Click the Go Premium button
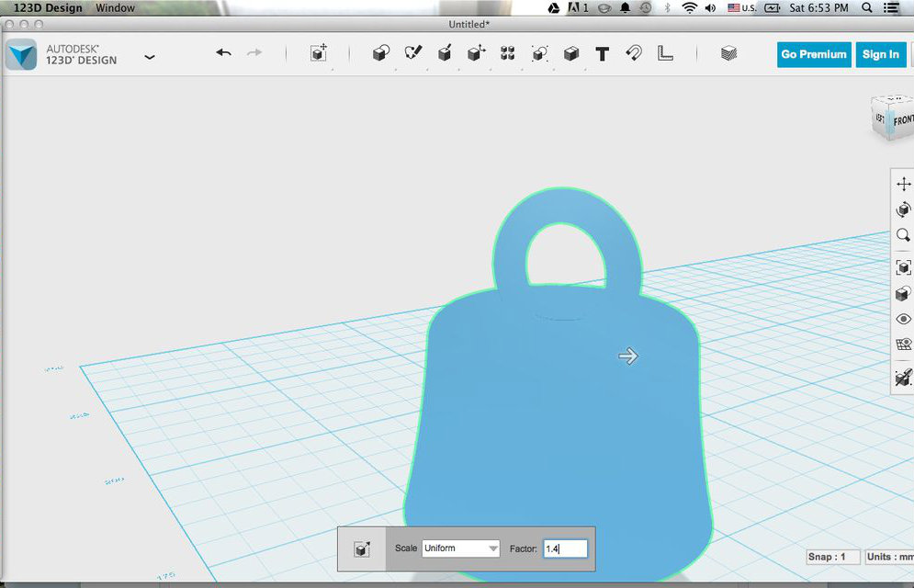 click(x=814, y=55)
